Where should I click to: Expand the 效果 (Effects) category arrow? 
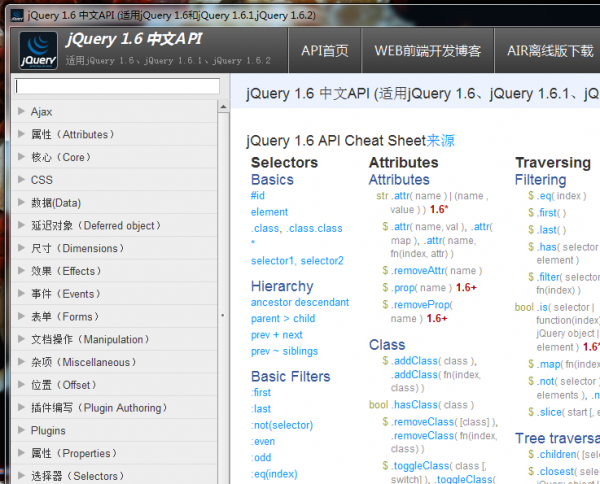coord(21,271)
